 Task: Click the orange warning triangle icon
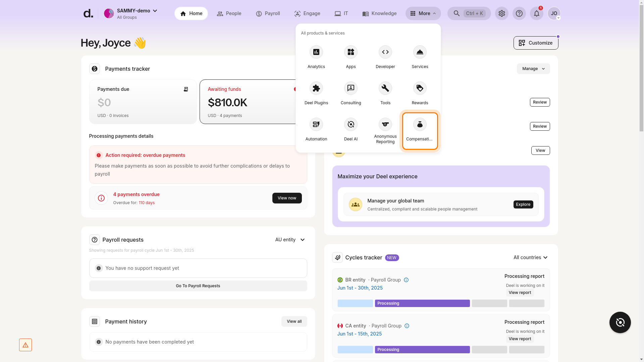click(x=25, y=345)
